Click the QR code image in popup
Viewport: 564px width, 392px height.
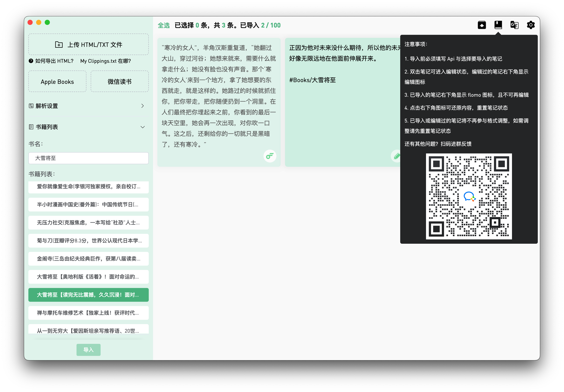point(469,196)
